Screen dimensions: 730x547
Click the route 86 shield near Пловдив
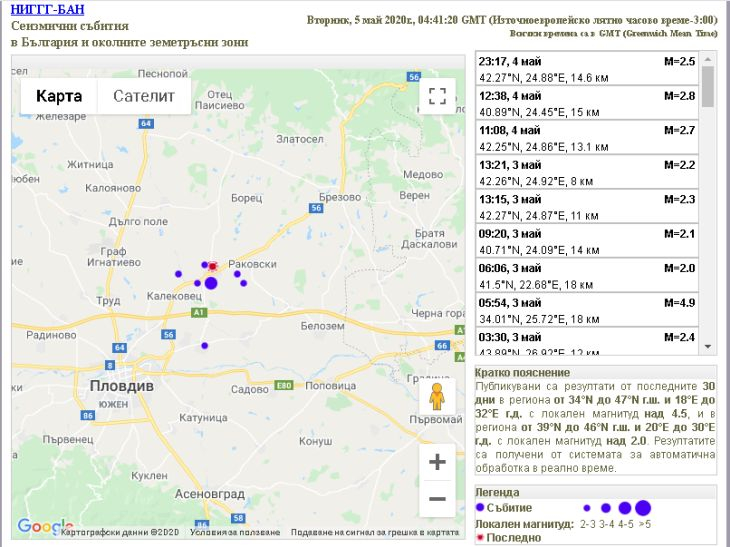pyautogui.click(x=88, y=415)
